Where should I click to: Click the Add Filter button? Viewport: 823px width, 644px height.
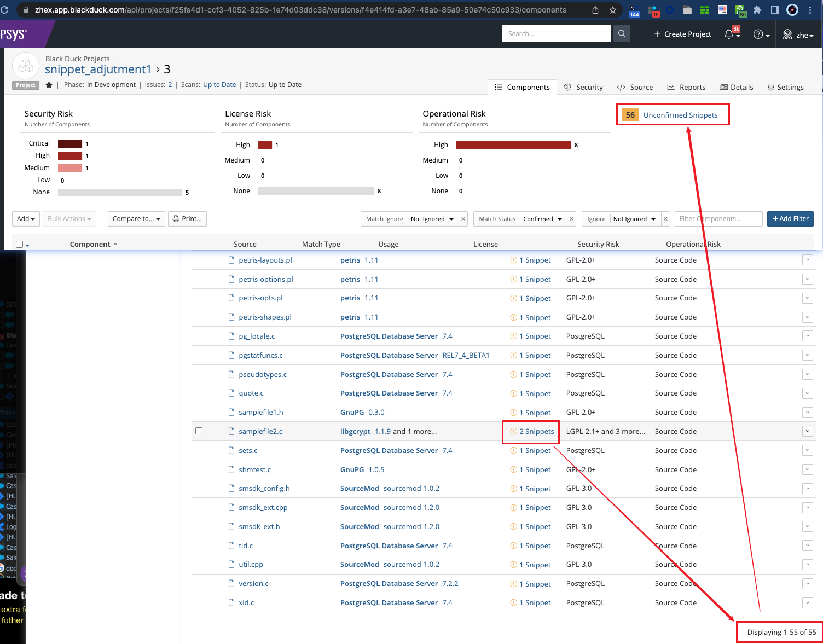(x=790, y=219)
